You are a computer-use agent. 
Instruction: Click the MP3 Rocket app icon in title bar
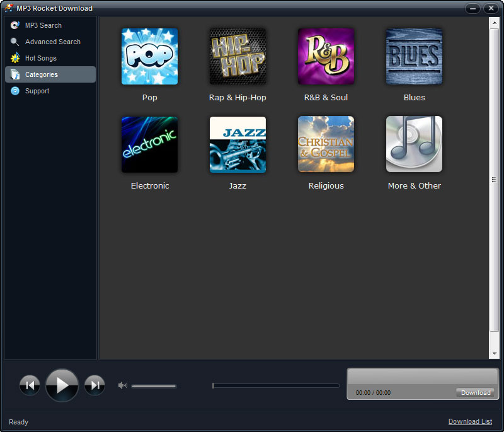(x=9, y=8)
